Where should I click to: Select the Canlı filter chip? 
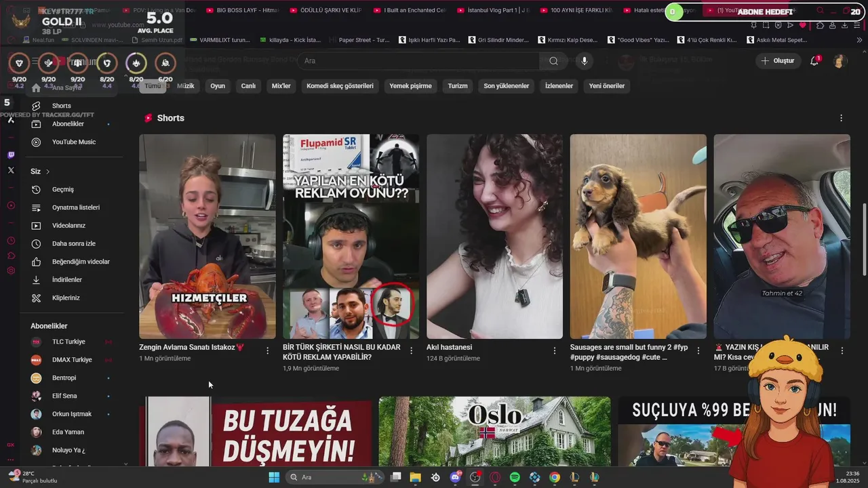(x=248, y=86)
